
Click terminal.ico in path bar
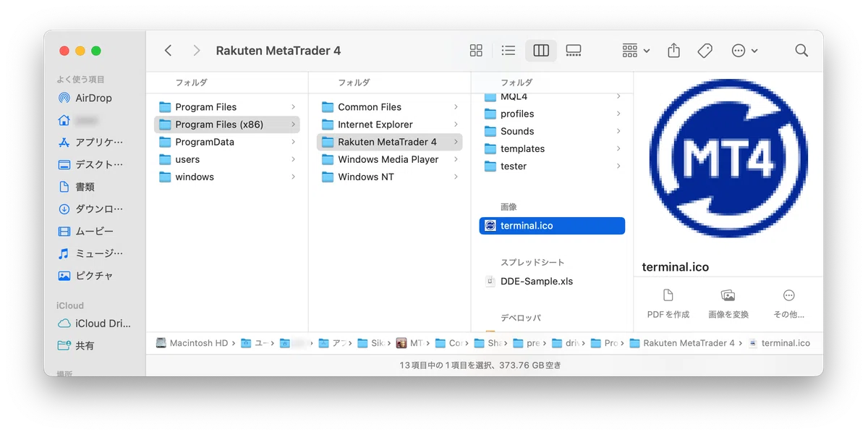click(780, 343)
